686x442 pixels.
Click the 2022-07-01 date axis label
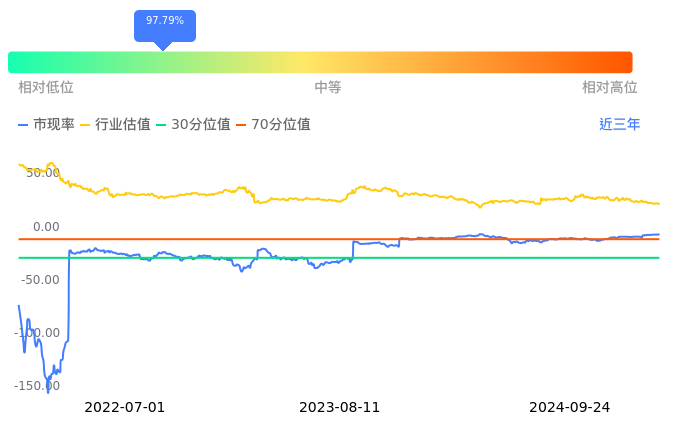click(125, 407)
